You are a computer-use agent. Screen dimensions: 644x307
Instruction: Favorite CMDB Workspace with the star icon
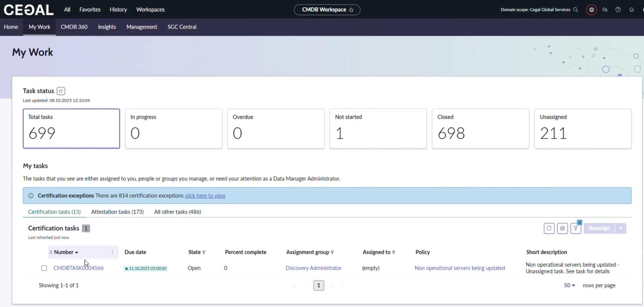pyautogui.click(x=351, y=10)
